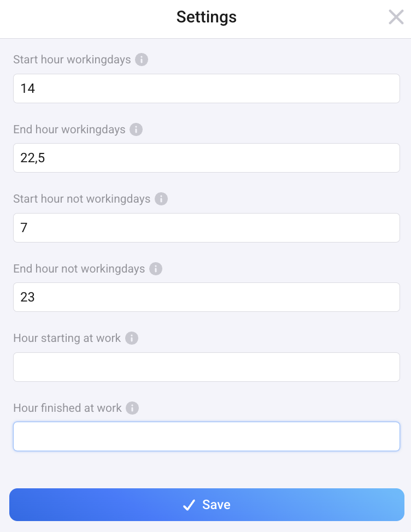Click the End hour workingdays field showing 22,5
The height and width of the screenshot is (532, 411).
coord(207,158)
